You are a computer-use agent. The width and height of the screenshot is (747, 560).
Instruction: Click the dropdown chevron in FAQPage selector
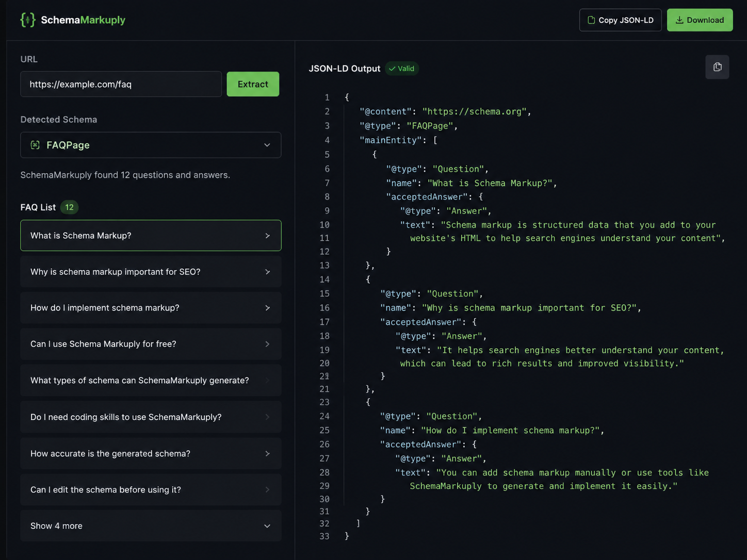click(x=267, y=145)
